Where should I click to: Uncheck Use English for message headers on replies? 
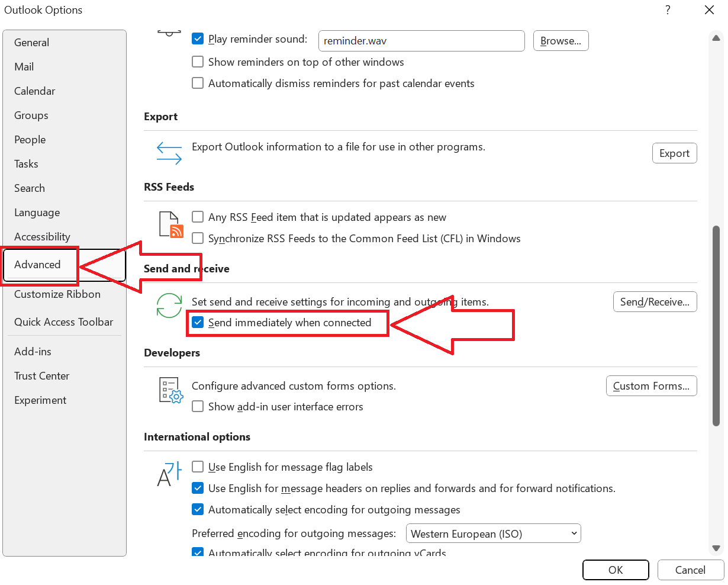point(198,488)
